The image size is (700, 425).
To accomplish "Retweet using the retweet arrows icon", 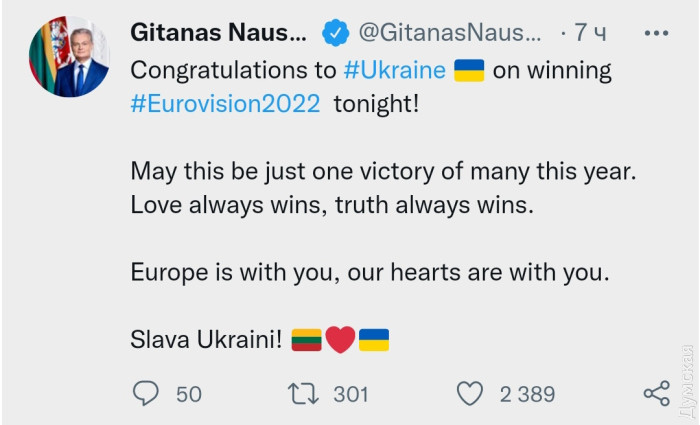I will (301, 394).
